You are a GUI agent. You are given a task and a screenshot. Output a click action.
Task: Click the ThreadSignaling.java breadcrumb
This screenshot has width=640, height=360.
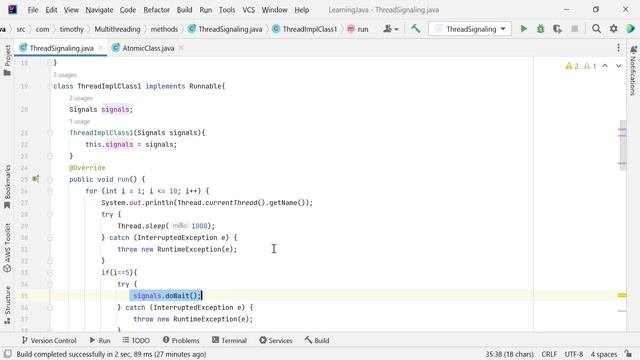pos(225,29)
